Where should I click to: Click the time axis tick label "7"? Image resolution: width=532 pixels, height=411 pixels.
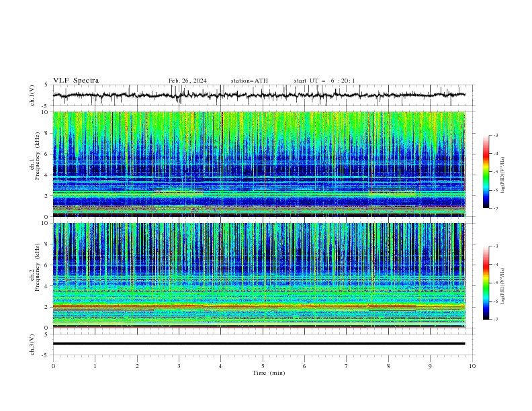tap(347, 366)
